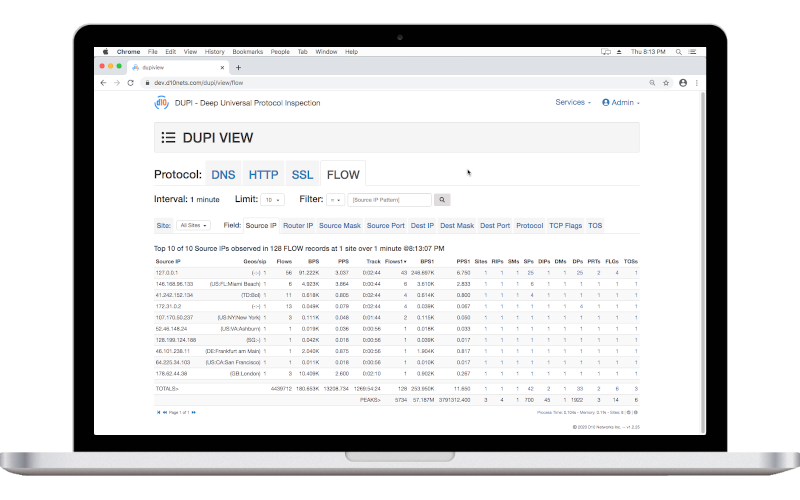This screenshot has width=800, height=500.
Task: Close the dupiview browser tab
Action: point(222,67)
